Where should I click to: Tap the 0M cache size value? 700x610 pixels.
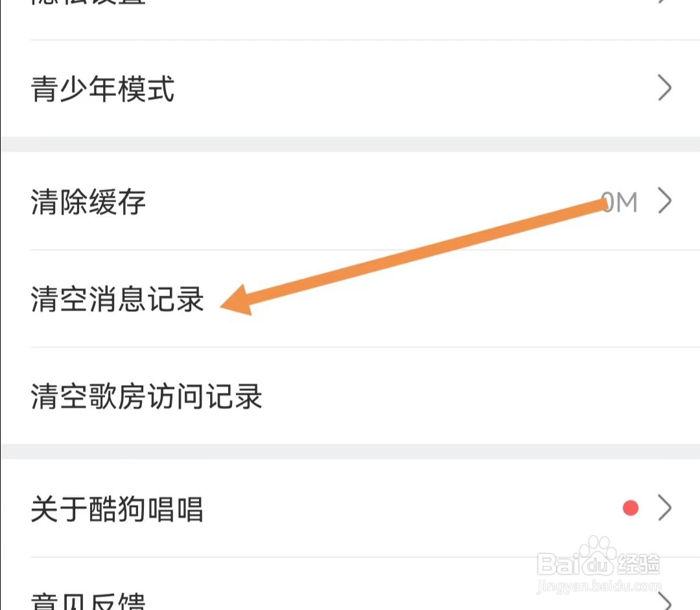click(619, 202)
